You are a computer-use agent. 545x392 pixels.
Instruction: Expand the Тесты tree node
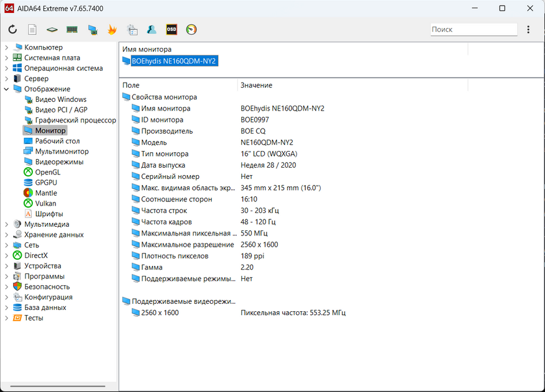tap(6, 318)
